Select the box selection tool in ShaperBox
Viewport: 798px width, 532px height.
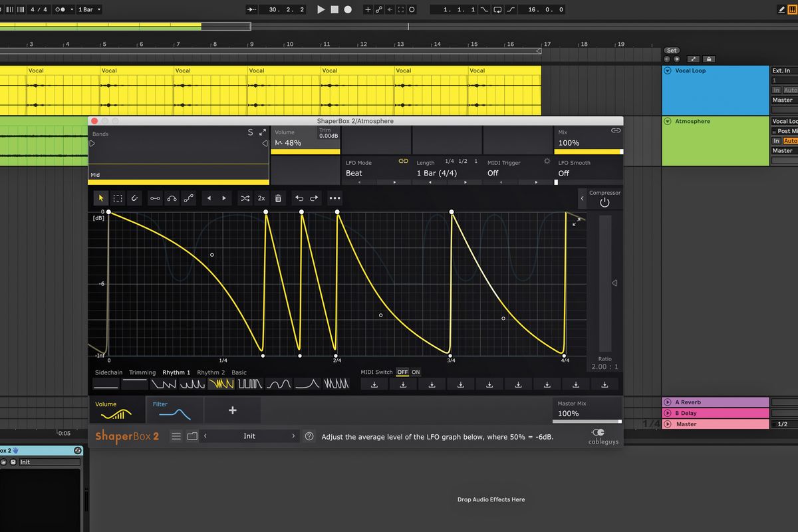tap(118, 198)
